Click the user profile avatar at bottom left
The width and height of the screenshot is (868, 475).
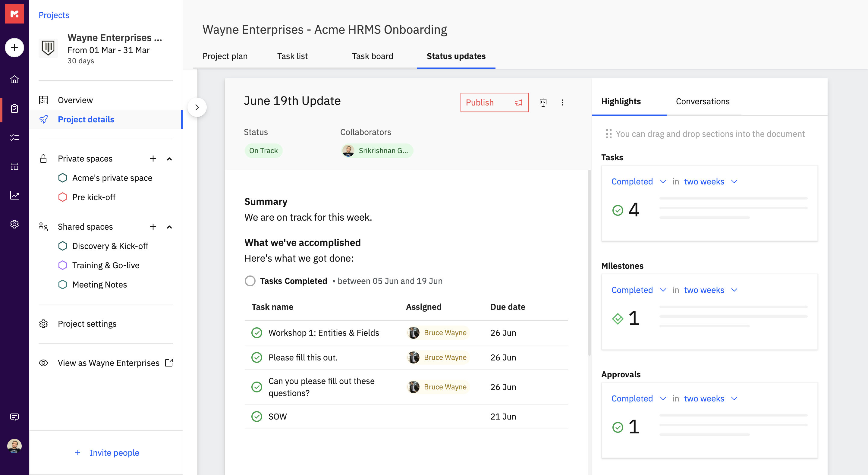click(x=14, y=446)
